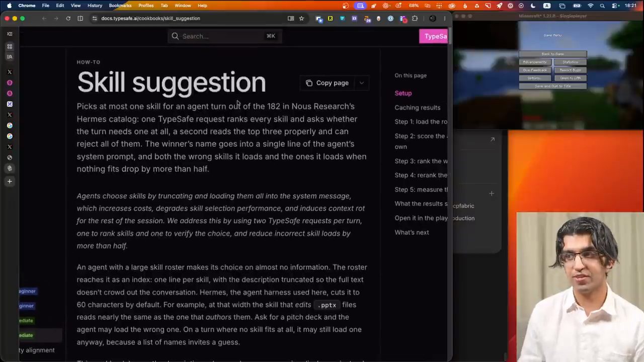
Task: Click the docs Search field
Action: [x=224, y=36]
